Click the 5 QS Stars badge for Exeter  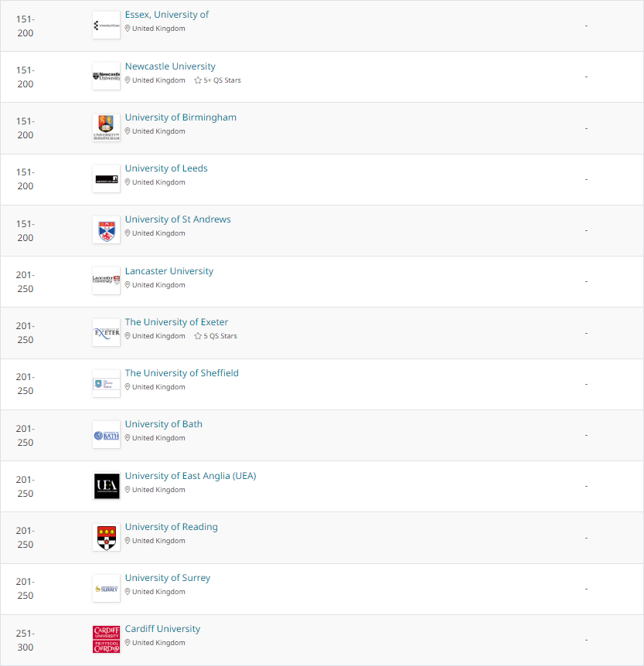(216, 336)
